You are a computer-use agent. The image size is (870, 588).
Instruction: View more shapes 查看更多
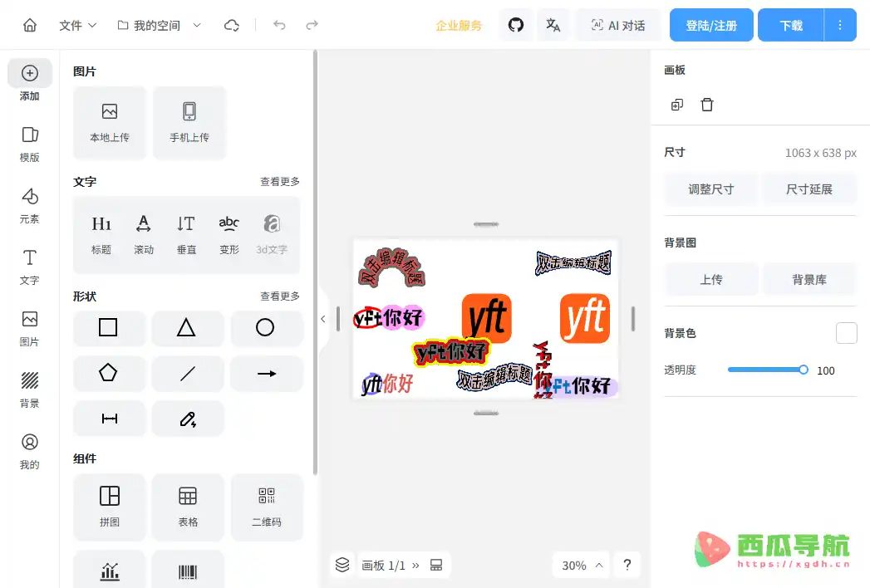pyautogui.click(x=280, y=296)
